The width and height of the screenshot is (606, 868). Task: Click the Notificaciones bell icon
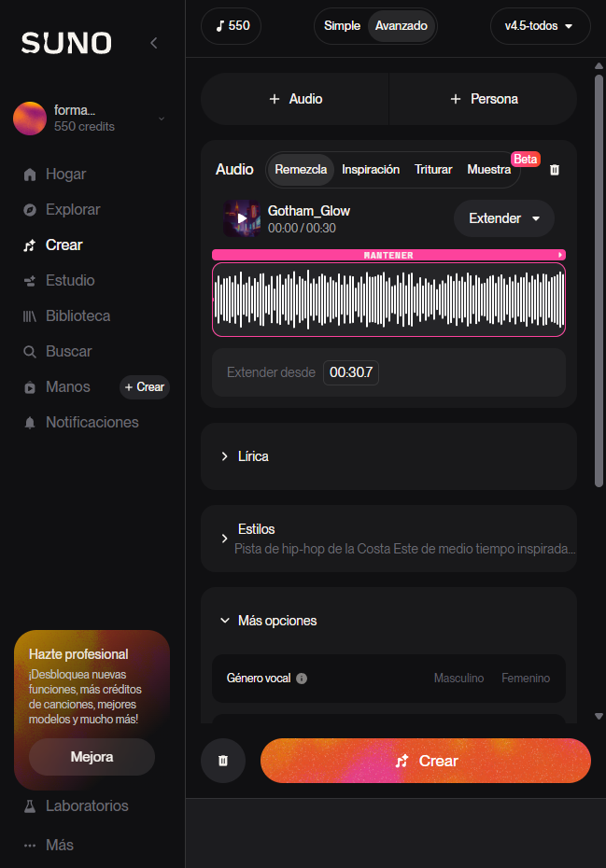coord(30,423)
